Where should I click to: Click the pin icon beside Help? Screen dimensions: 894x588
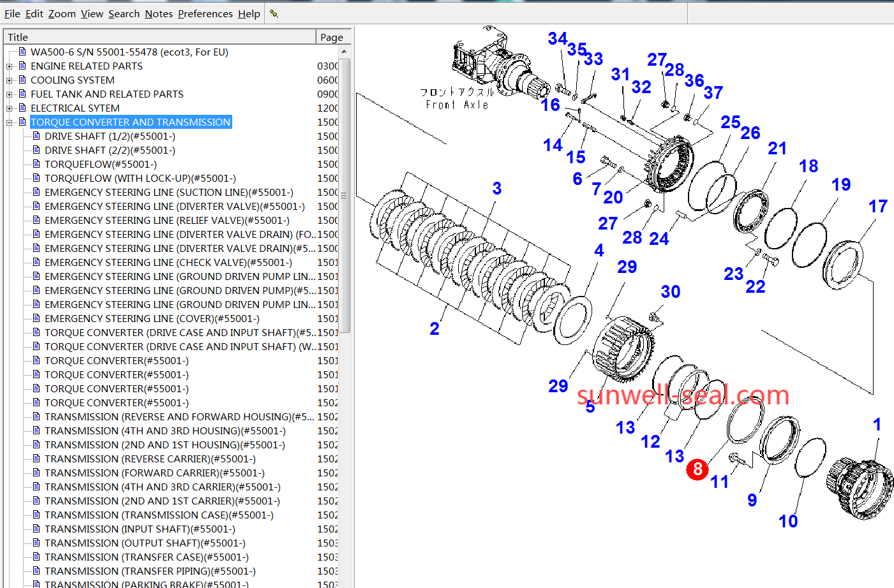click(274, 13)
